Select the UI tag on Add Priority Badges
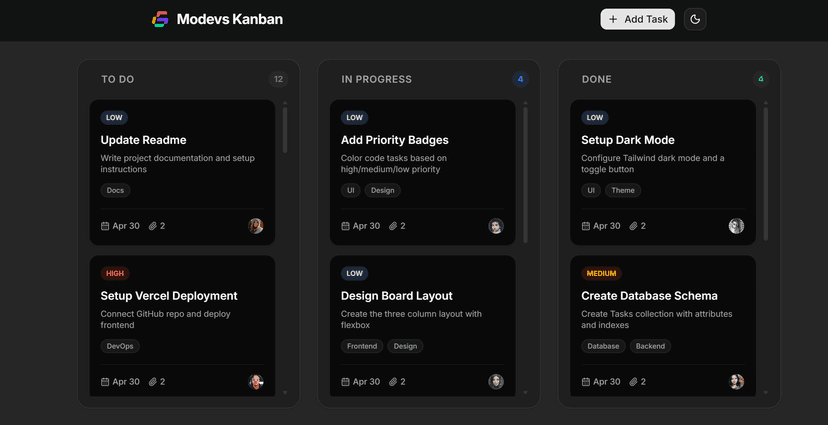The width and height of the screenshot is (828, 425). tap(351, 190)
